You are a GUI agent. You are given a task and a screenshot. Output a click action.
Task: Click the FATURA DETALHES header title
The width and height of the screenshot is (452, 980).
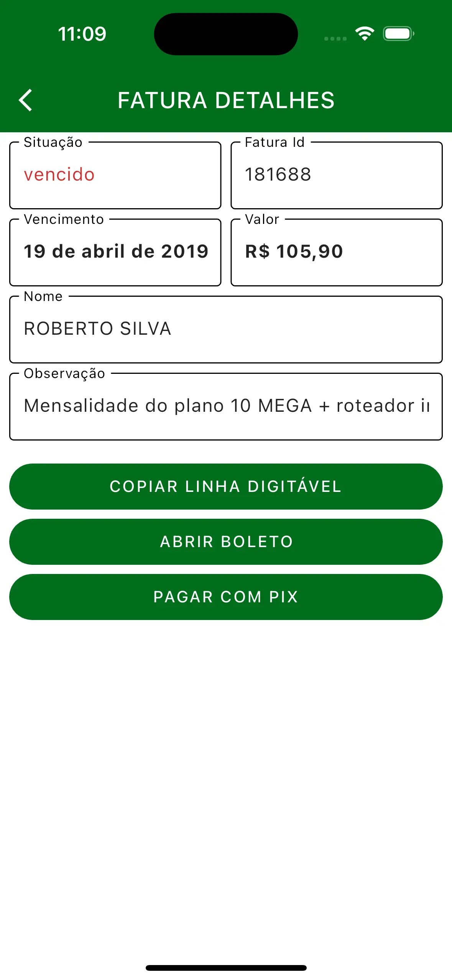[226, 100]
